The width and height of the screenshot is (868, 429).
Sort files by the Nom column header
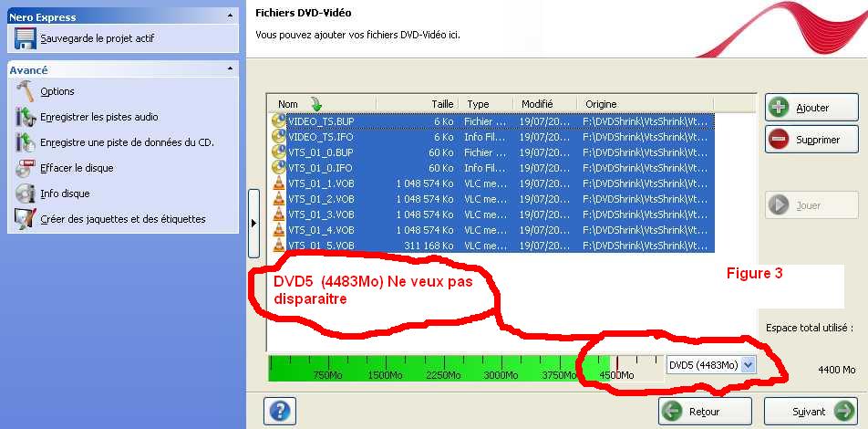tap(288, 104)
